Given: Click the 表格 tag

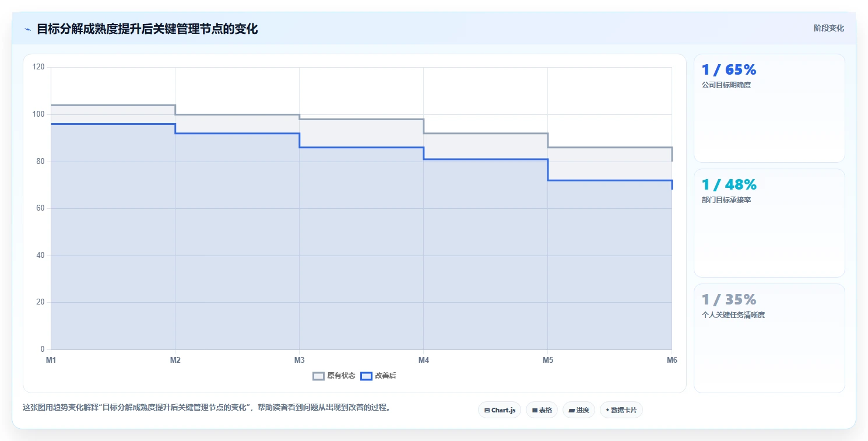Looking at the screenshot, I should (x=542, y=410).
